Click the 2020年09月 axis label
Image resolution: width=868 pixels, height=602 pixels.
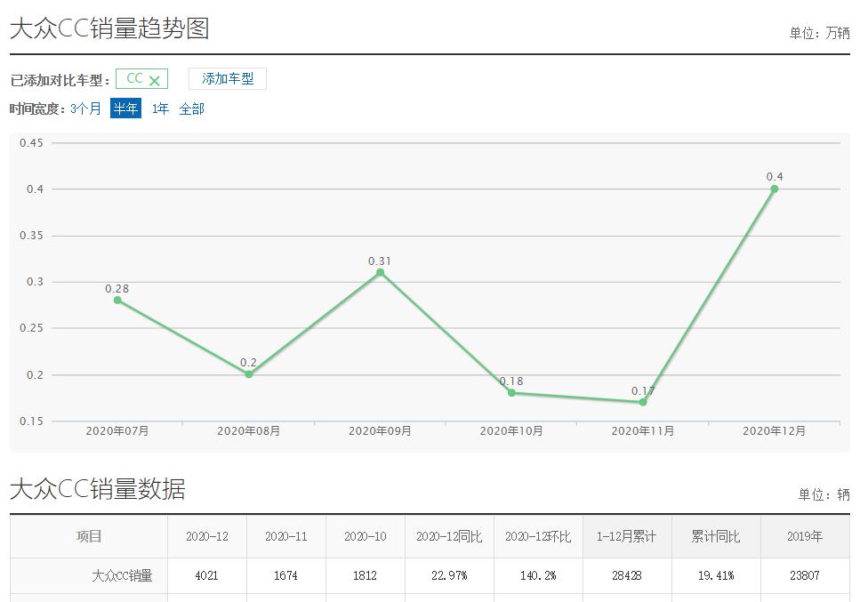point(380,431)
